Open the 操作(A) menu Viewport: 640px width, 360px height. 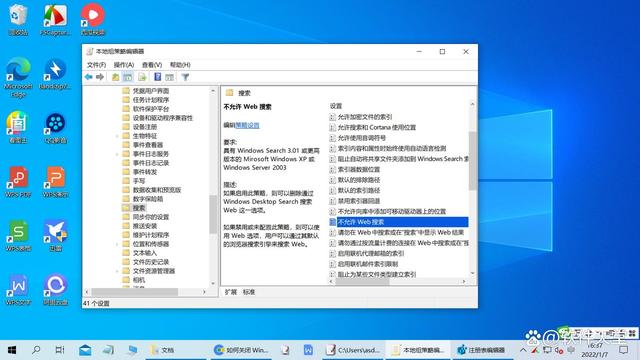tap(124, 64)
